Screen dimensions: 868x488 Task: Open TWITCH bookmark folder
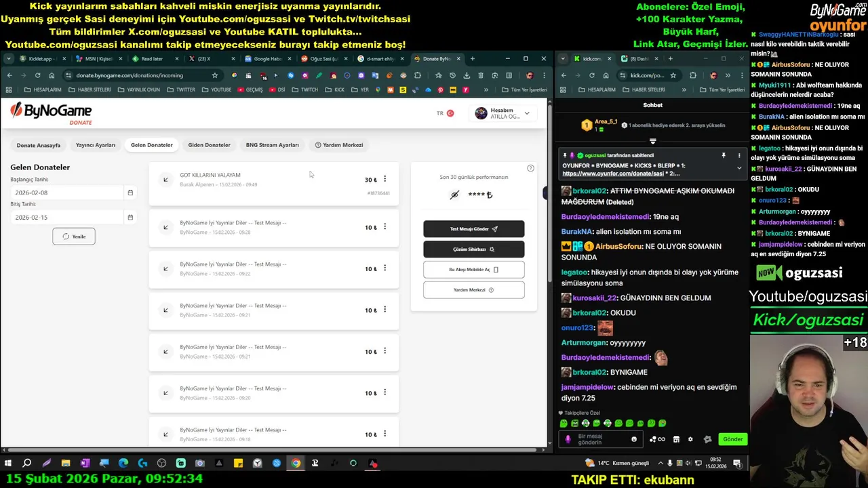[x=305, y=89]
